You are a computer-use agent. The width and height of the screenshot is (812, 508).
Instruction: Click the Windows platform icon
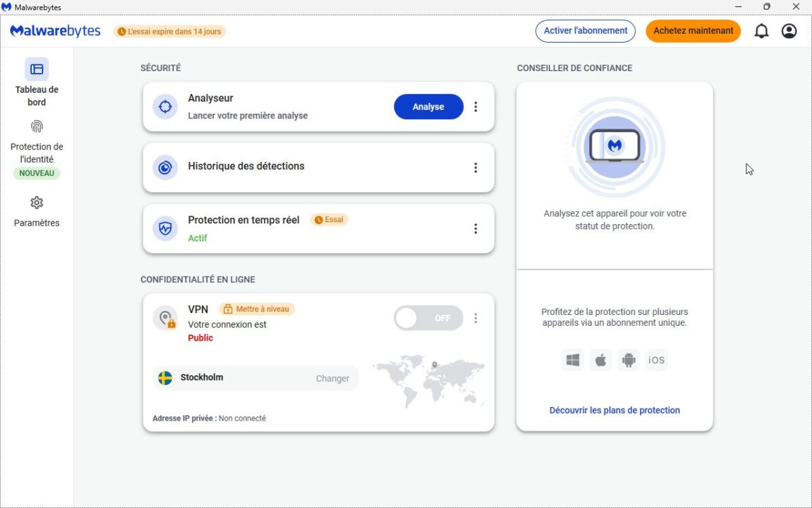pyautogui.click(x=572, y=360)
